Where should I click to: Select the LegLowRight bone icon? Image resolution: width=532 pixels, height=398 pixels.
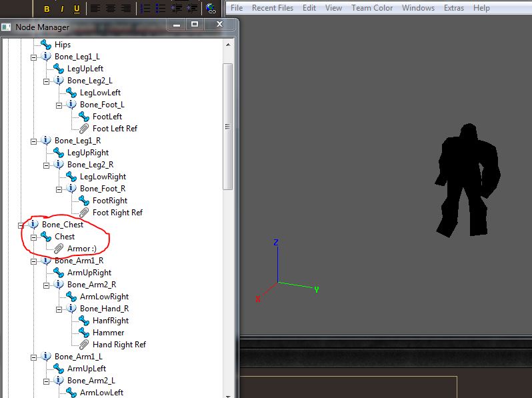tap(71, 177)
